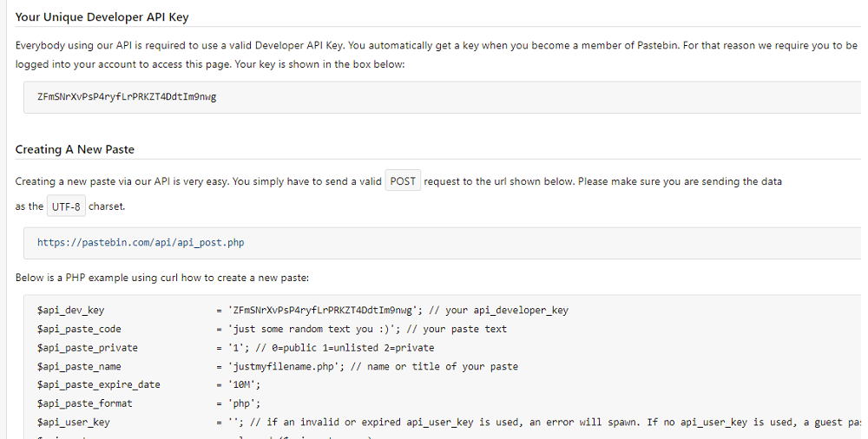The image size is (868, 439).
Task: Click the developer API key in the key box
Action: (127, 96)
